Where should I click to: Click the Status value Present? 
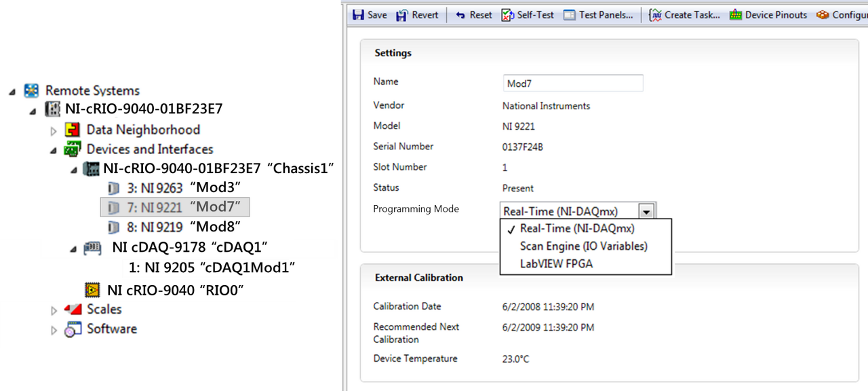518,188
